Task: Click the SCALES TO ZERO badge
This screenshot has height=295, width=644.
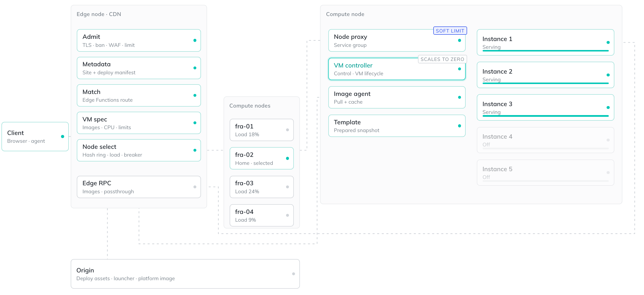Action: point(442,59)
